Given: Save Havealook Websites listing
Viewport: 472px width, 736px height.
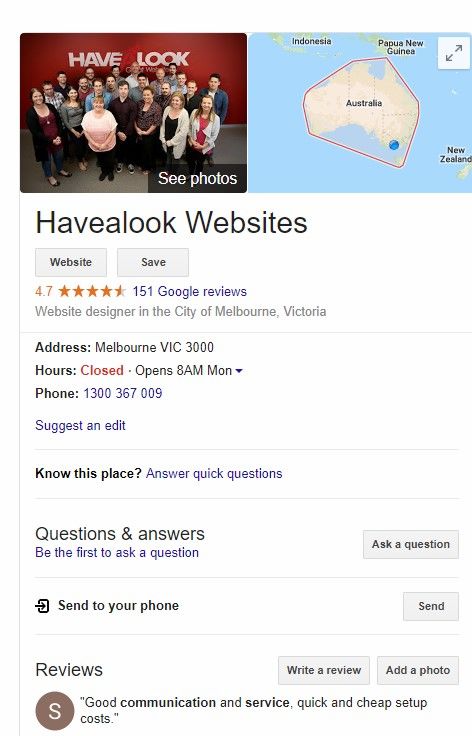Looking at the screenshot, I should click(x=153, y=262).
